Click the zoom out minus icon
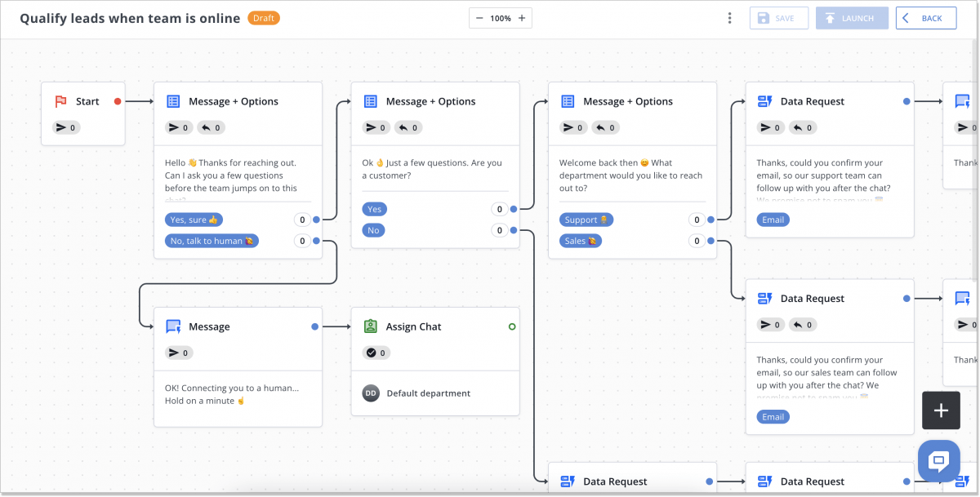The width and height of the screenshot is (980, 497). [479, 18]
